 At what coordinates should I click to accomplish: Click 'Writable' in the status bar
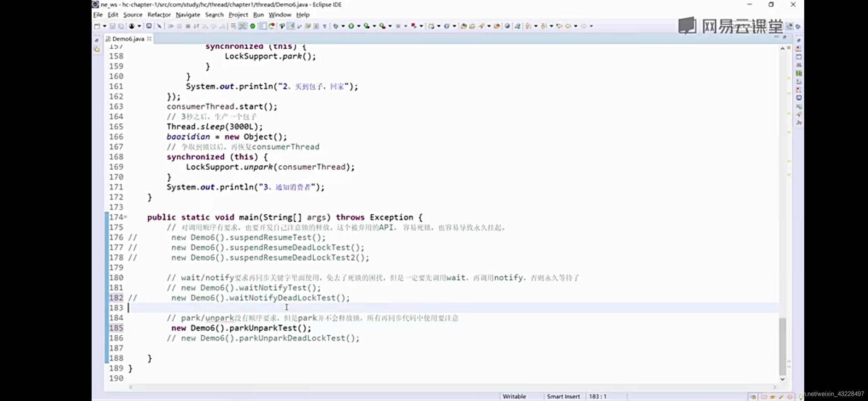[x=514, y=396]
